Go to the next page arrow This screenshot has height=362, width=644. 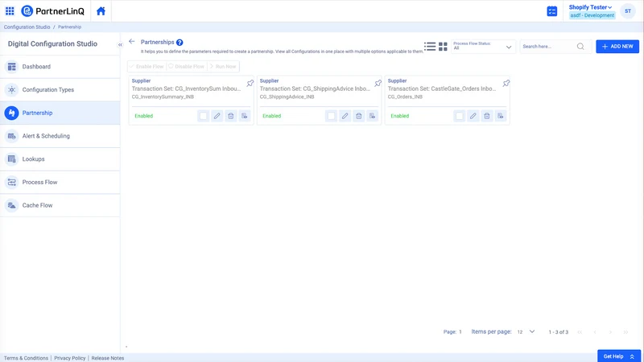coord(610,332)
